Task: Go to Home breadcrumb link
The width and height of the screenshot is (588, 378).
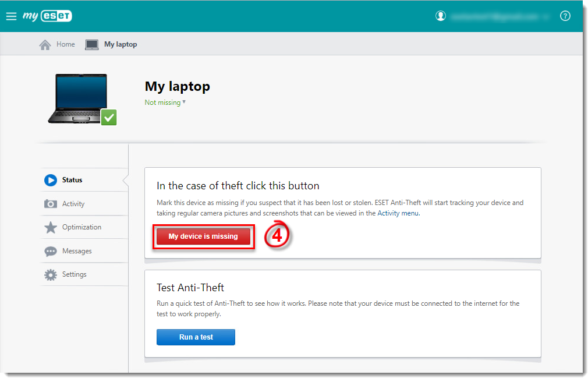Action: click(x=66, y=44)
